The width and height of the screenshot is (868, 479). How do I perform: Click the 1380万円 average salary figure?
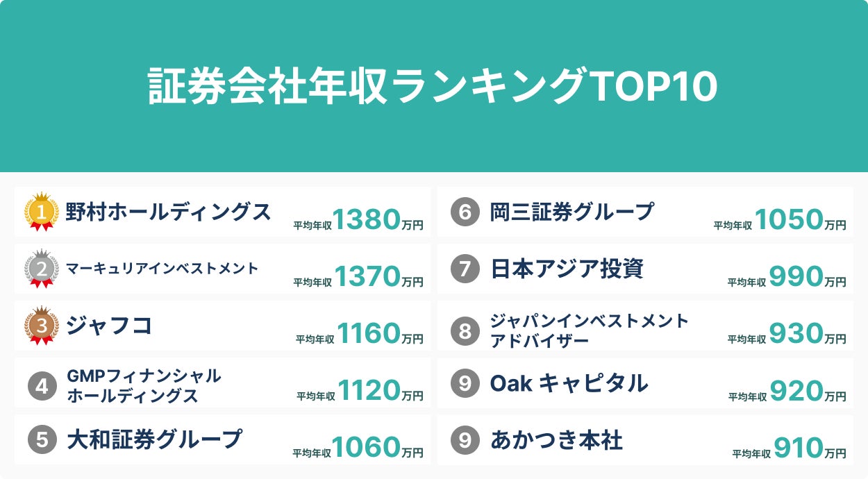[x=378, y=219]
